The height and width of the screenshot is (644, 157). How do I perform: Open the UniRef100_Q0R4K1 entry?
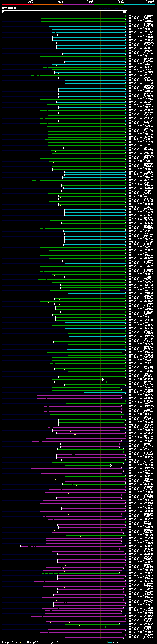tap(141, 75)
